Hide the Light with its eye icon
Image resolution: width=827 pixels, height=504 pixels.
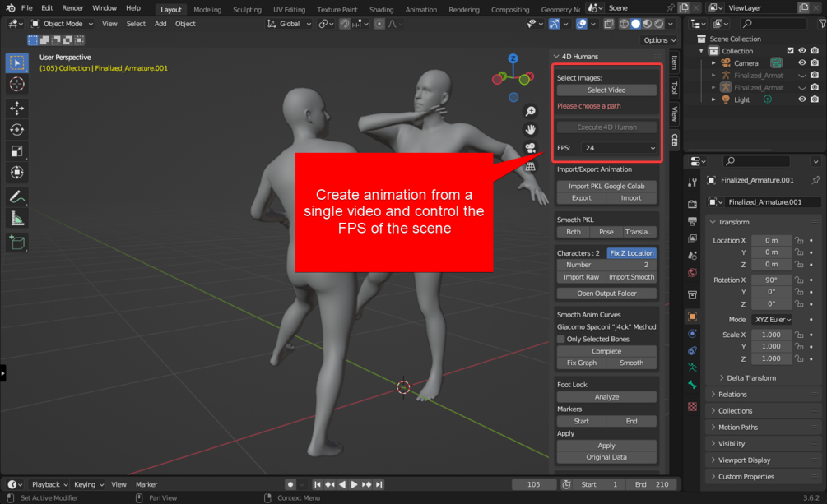(x=802, y=99)
